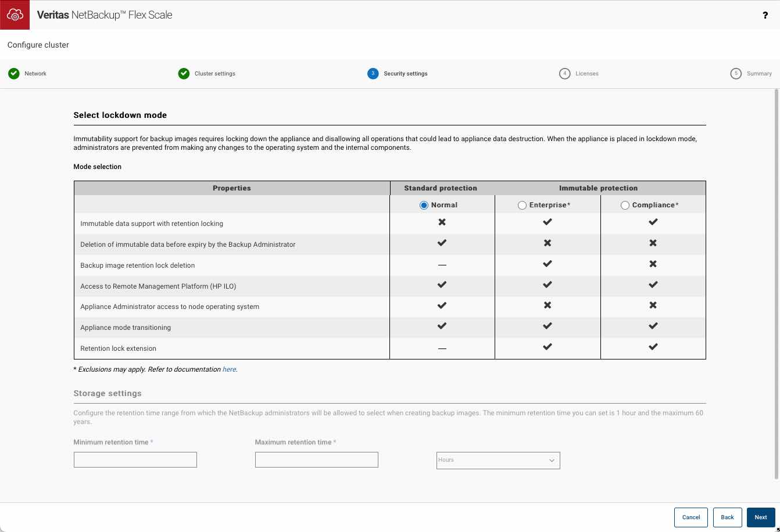Viewport: 780px width, 532px height.
Task: Click 'Retention lock extension' row label
Action: coord(119,348)
